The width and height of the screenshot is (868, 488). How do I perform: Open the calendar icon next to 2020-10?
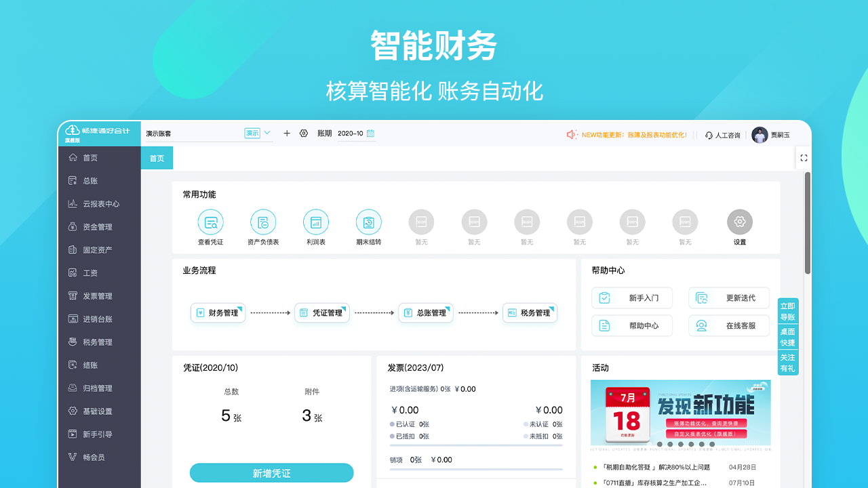(x=370, y=134)
